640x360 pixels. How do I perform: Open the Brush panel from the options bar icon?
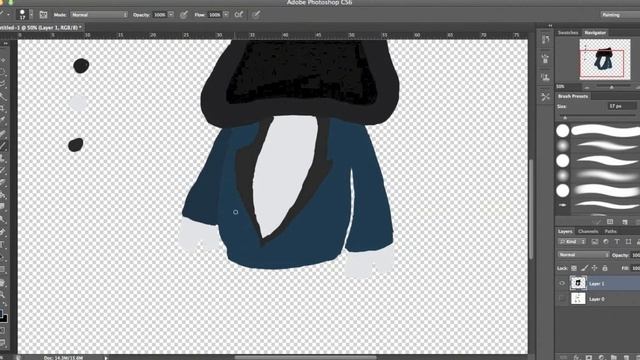(x=43, y=15)
